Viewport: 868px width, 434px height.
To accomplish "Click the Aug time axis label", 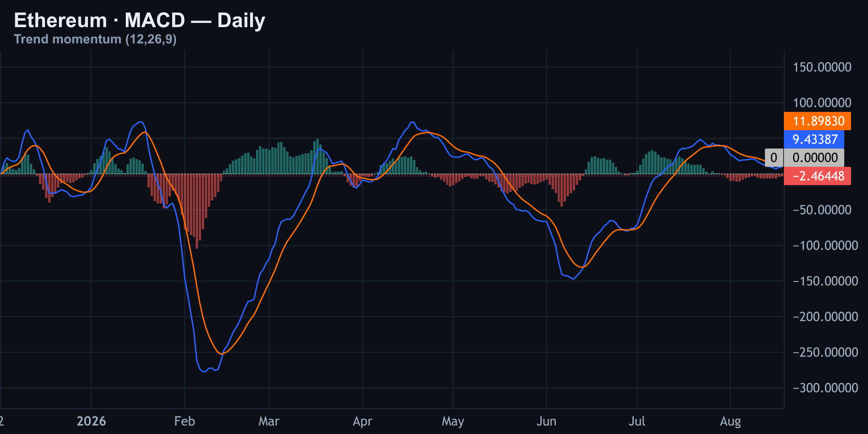I will click(730, 421).
